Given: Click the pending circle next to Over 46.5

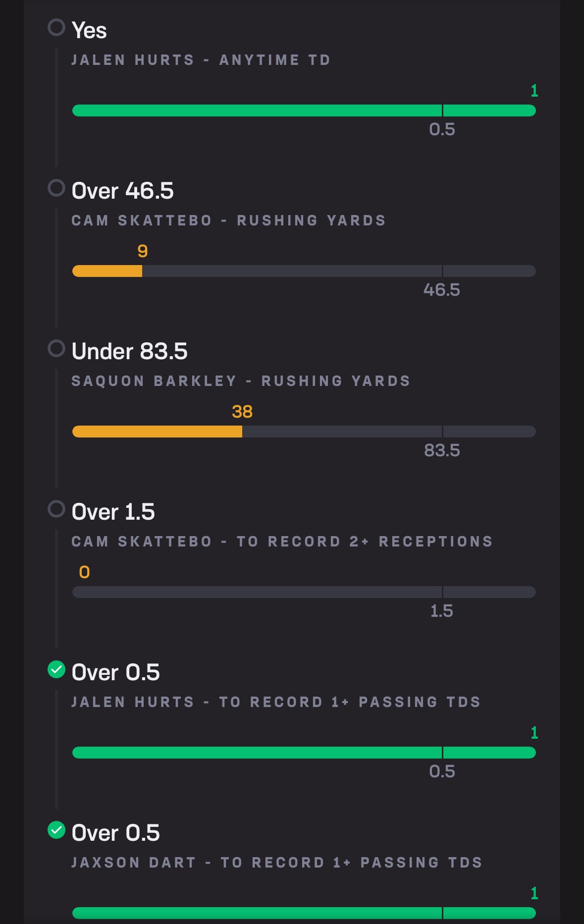Looking at the screenshot, I should (56, 188).
